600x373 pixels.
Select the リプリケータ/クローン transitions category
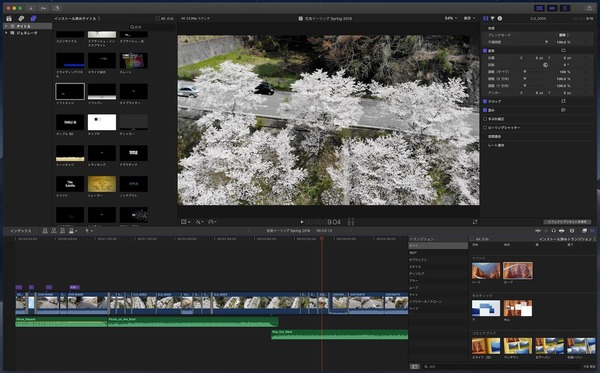click(x=438, y=301)
